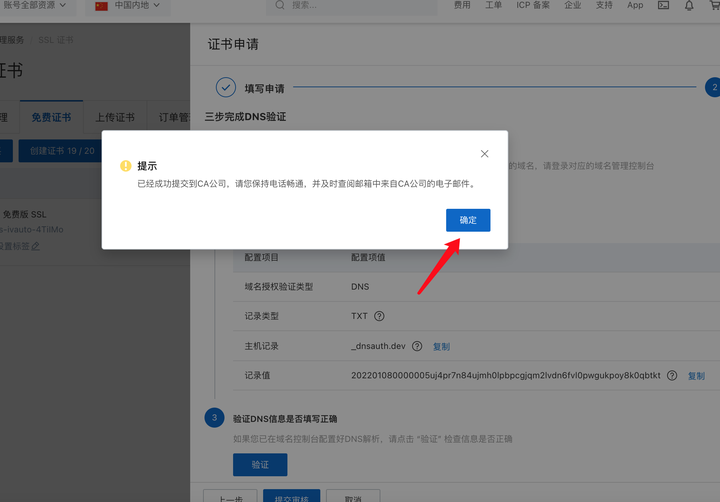Image resolution: width=720 pixels, height=502 pixels.
Task: Close the 提示 dialog with the X icon
Action: (484, 154)
